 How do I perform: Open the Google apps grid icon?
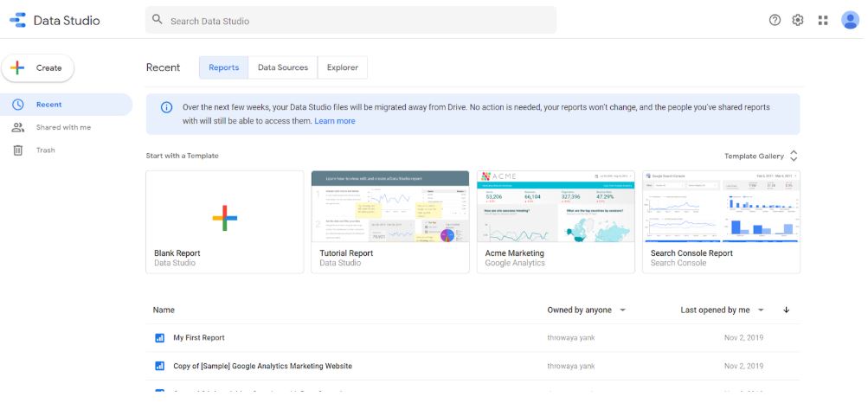823,21
